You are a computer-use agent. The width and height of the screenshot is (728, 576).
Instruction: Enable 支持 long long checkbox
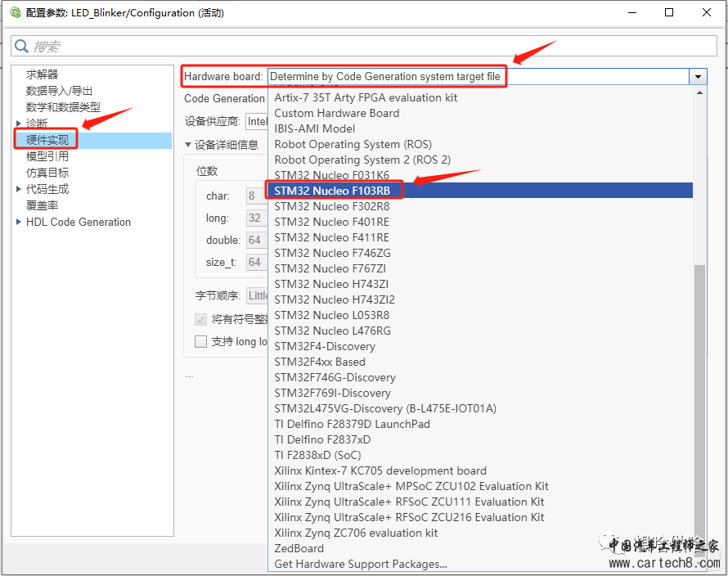200,342
